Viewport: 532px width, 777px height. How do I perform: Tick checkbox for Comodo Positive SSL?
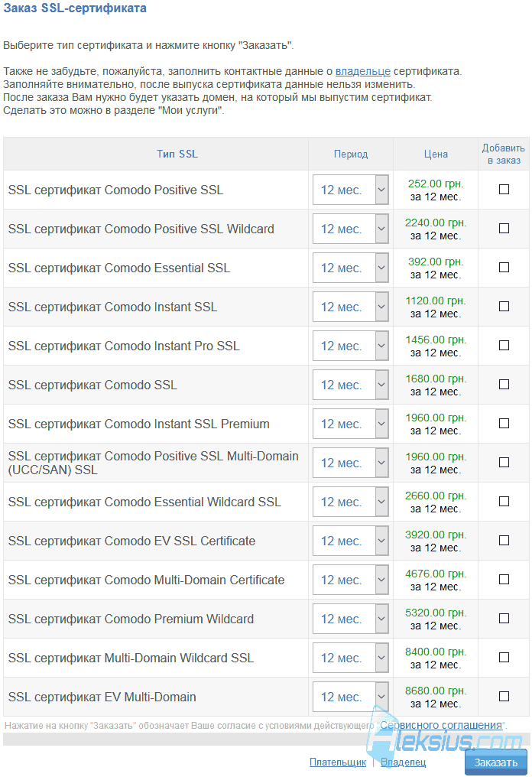pos(504,190)
